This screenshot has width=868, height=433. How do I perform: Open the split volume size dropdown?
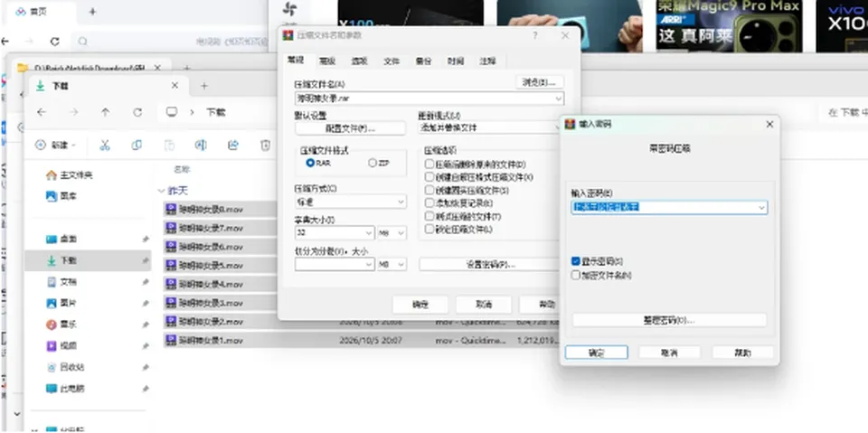click(335, 265)
